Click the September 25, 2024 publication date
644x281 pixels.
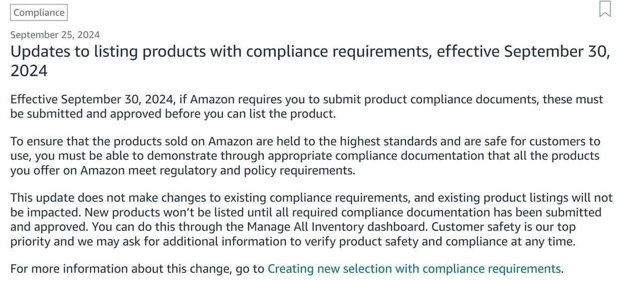pyautogui.click(x=55, y=34)
